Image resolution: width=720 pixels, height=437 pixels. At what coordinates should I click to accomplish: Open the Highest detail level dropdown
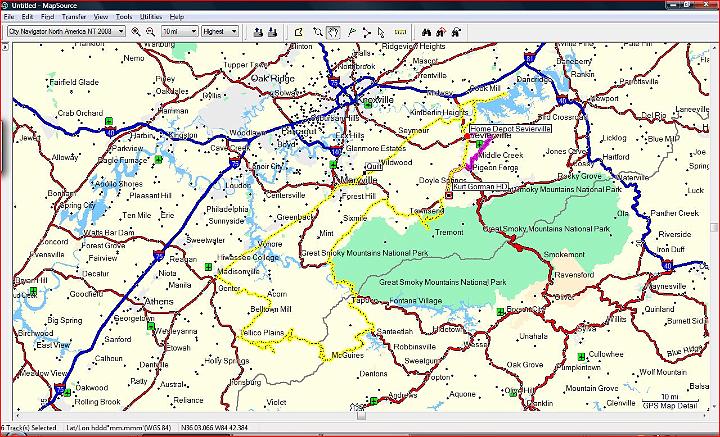(220, 31)
